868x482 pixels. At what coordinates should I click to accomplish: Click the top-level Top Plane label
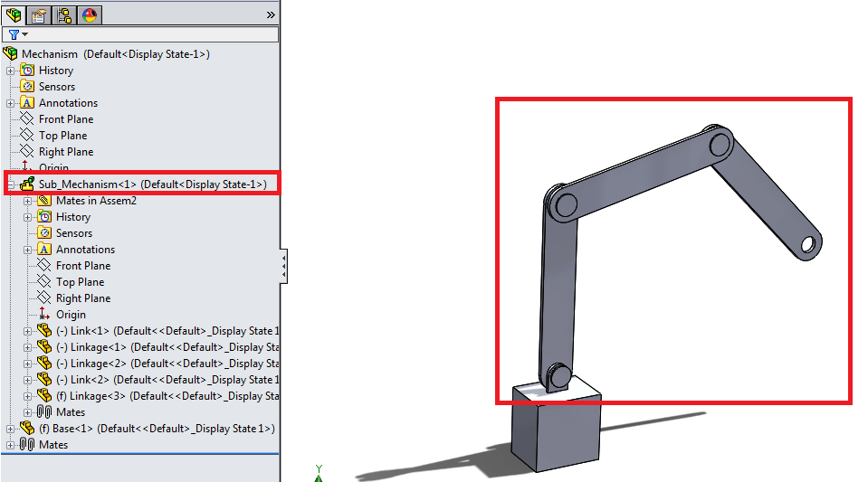point(63,136)
